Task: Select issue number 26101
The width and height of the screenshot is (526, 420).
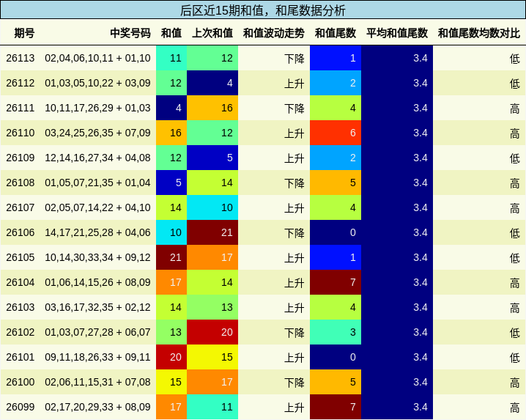Action: pos(20,357)
